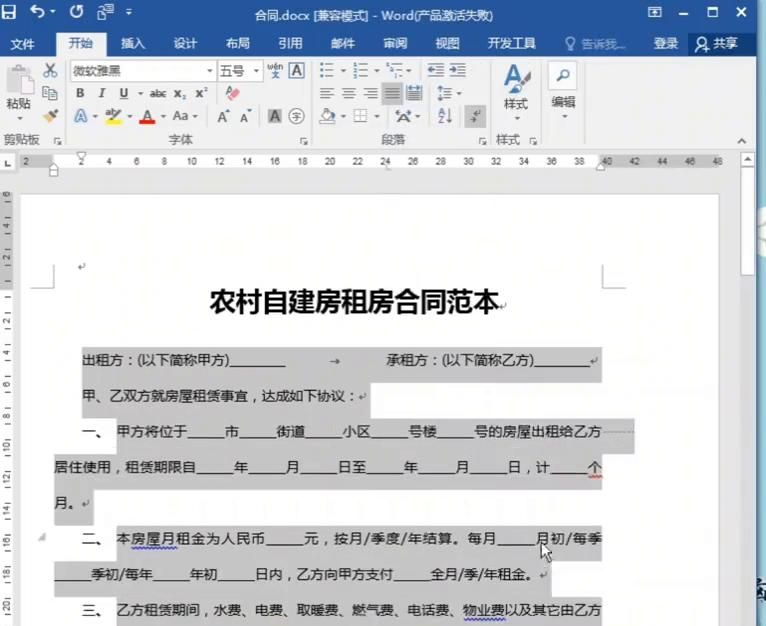This screenshot has height=626, width=766.
Task: Switch to 设计 Design tab
Action: pos(185,43)
